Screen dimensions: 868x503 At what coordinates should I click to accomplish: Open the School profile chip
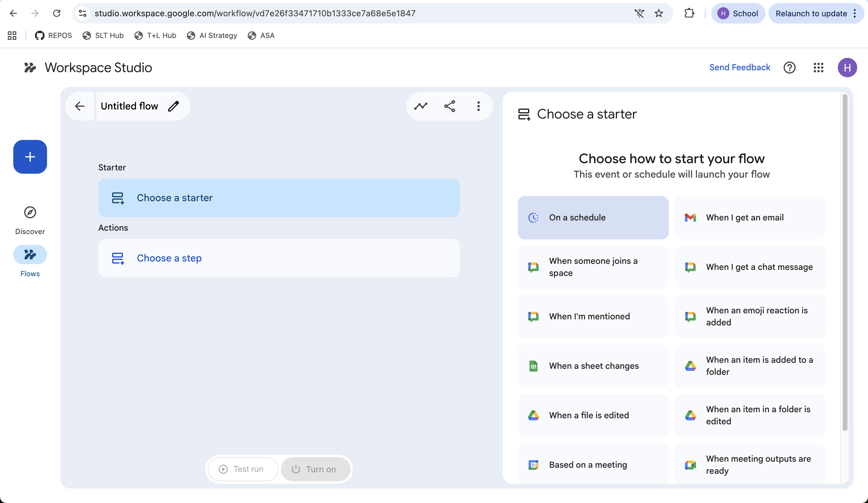click(738, 14)
